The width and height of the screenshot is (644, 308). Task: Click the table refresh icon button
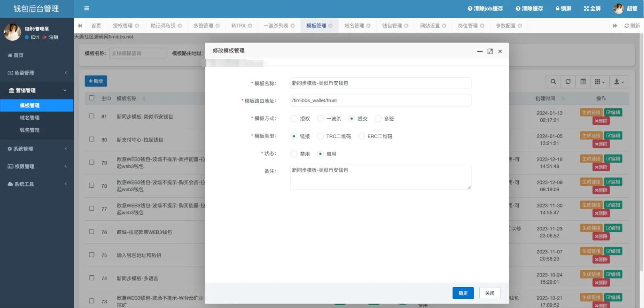coord(568,82)
